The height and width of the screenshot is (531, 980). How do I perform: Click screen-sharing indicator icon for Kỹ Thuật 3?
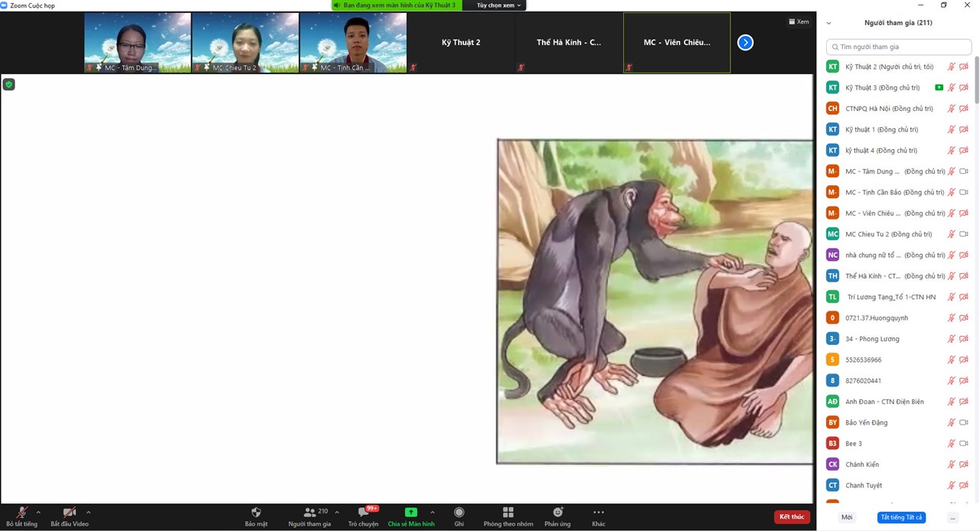coord(939,87)
